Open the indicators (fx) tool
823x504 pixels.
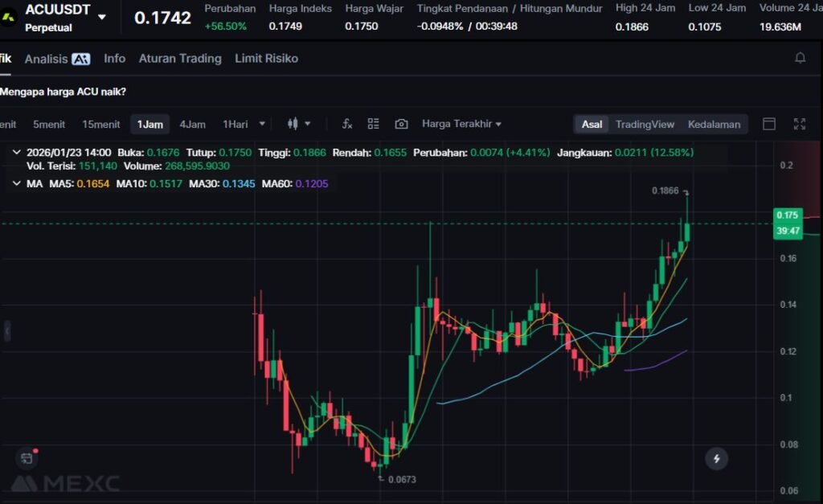click(347, 124)
